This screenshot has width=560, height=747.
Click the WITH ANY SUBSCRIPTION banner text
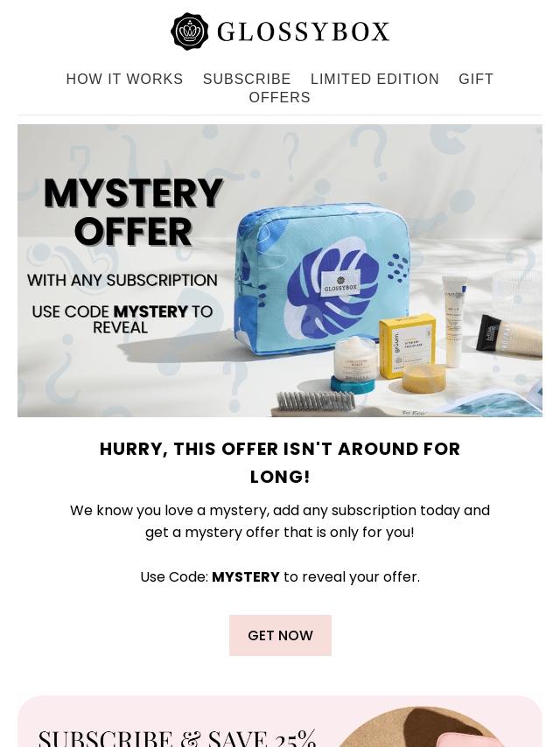(x=122, y=280)
